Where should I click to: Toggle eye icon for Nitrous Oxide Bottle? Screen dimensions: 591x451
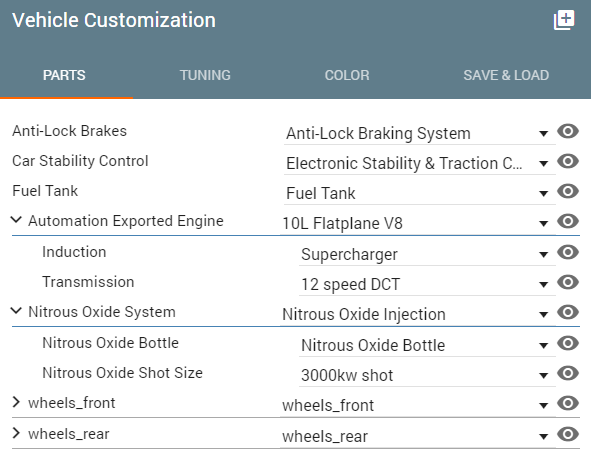click(x=568, y=343)
